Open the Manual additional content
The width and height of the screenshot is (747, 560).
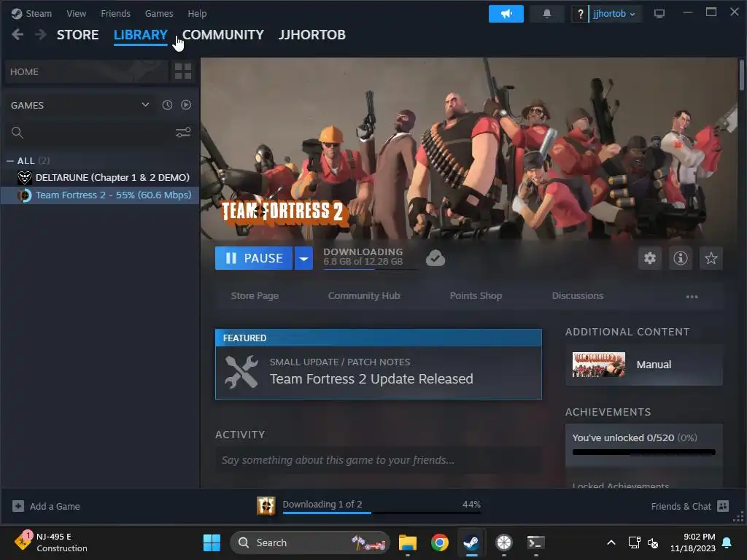point(643,365)
